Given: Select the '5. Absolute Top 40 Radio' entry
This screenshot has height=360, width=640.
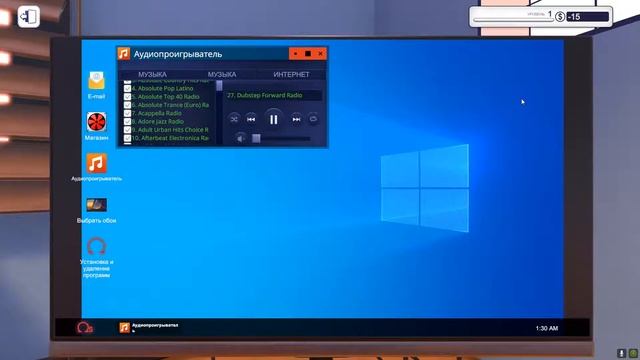Looking at the screenshot, I should point(165,97).
